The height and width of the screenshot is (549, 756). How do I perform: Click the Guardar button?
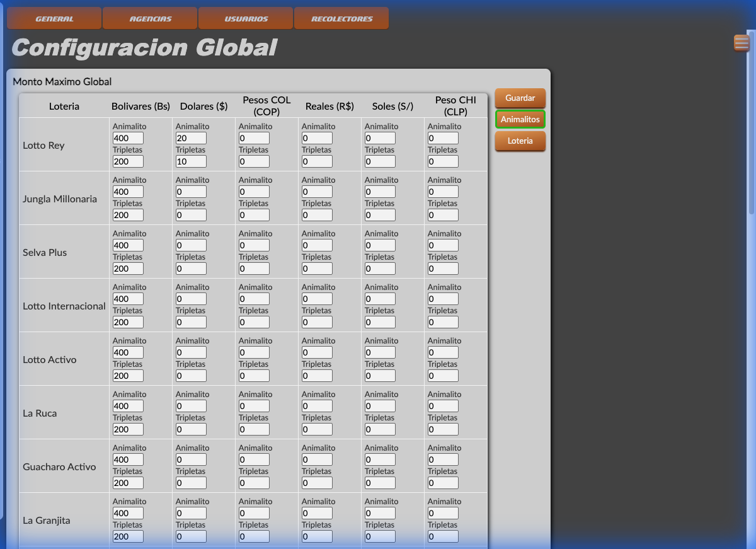(x=520, y=98)
